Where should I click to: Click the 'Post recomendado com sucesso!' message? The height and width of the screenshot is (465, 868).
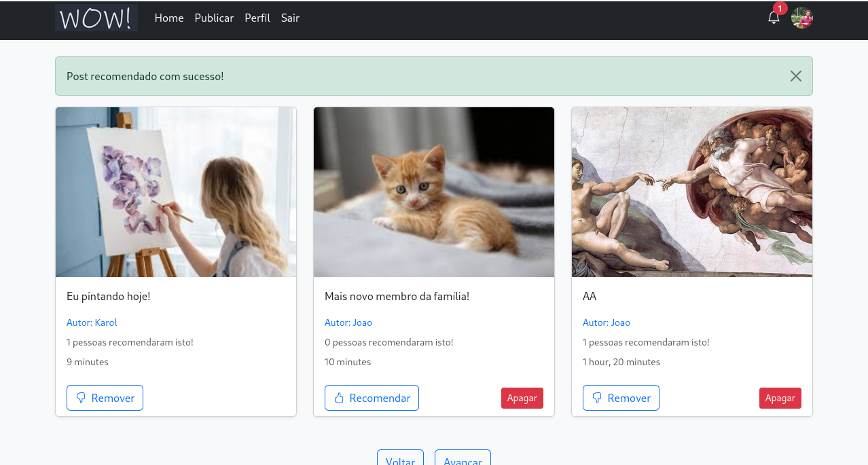(x=145, y=76)
